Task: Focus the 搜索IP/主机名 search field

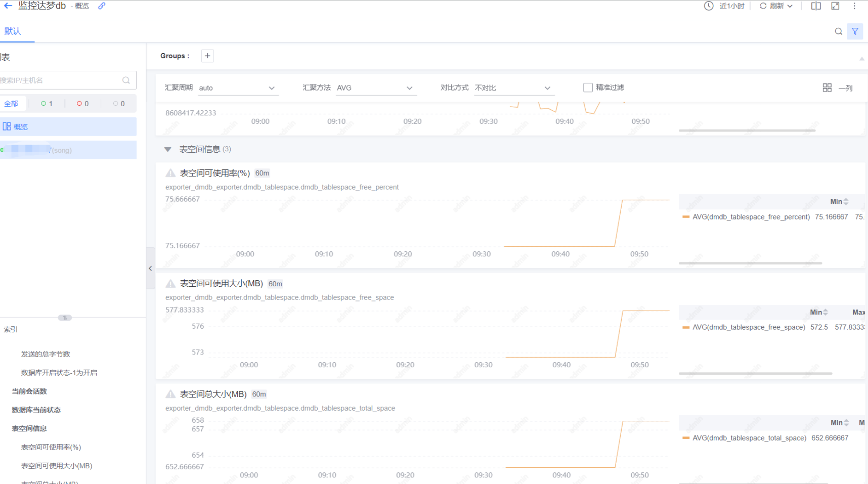Action: (x=61, y=80)
